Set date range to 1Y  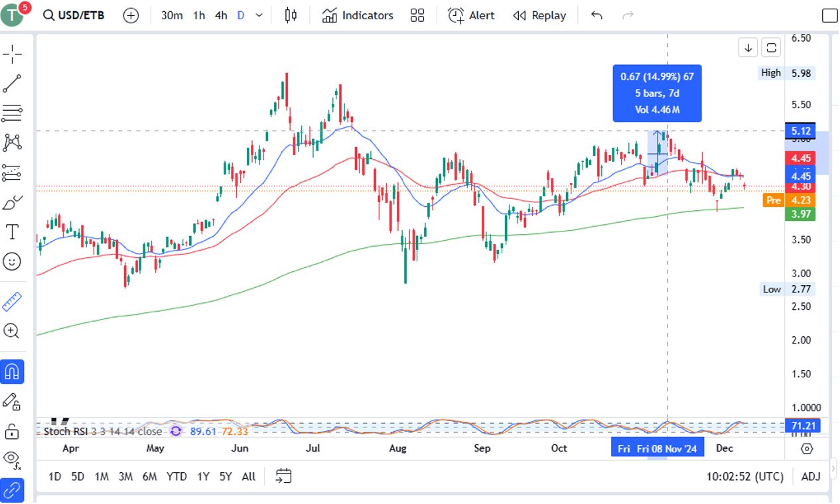coord(203,476)
